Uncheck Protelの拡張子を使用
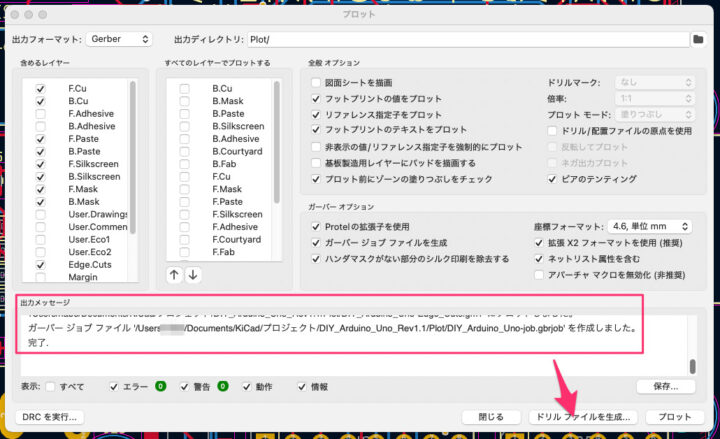 coord(316,227)
